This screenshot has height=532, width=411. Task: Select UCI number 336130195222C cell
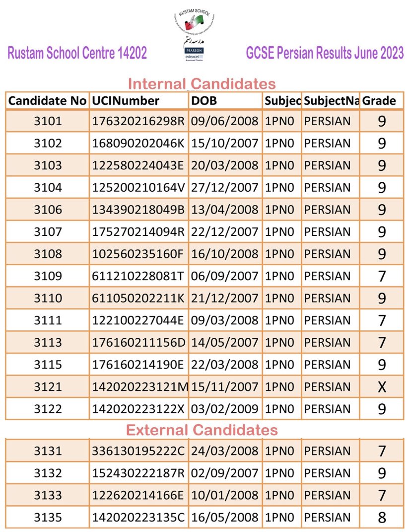coord(138,451)
